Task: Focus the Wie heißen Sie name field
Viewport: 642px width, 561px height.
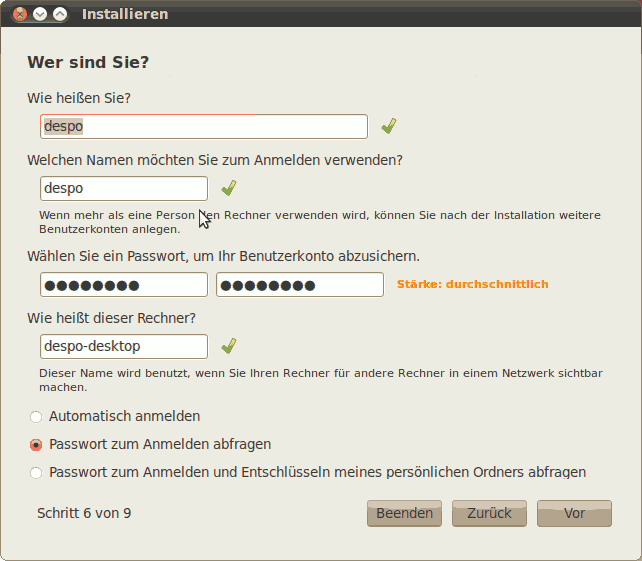Action: [204, 127]
